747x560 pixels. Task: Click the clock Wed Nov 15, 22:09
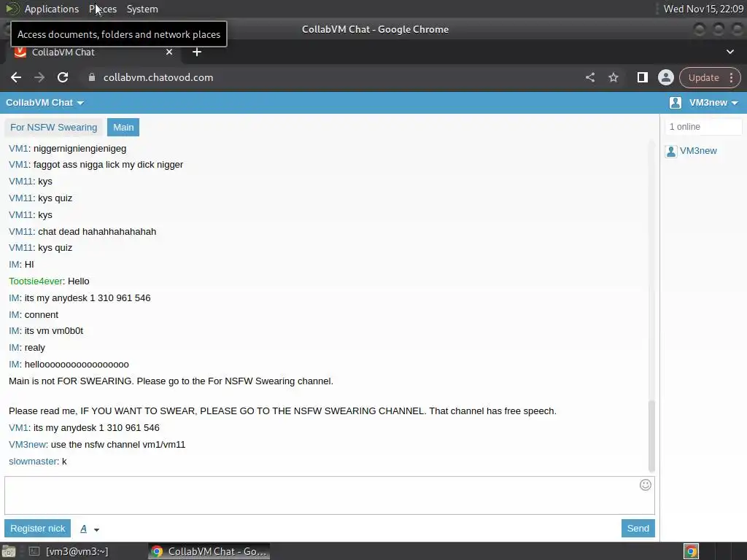(703, 9)
